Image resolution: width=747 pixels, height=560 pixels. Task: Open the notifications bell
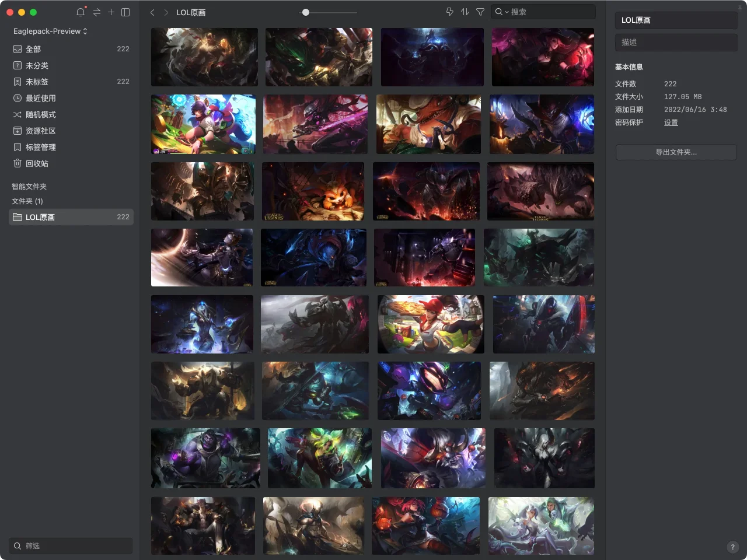(81, 12)
